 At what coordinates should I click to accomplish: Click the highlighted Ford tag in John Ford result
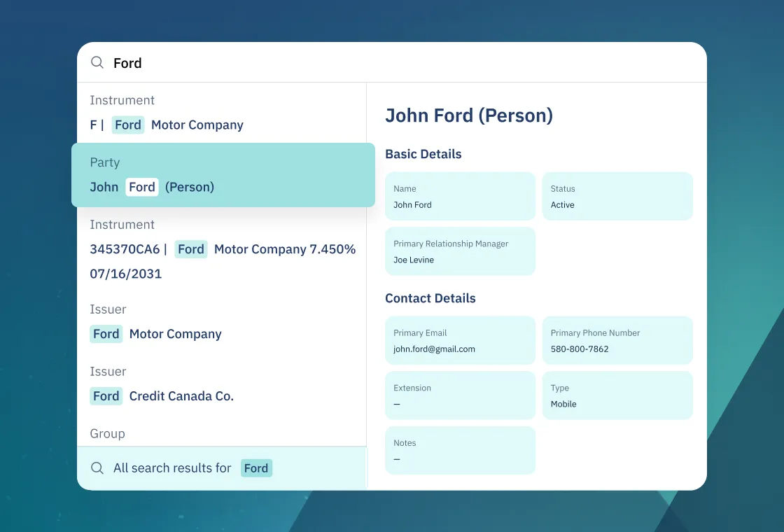coord(142,187)
